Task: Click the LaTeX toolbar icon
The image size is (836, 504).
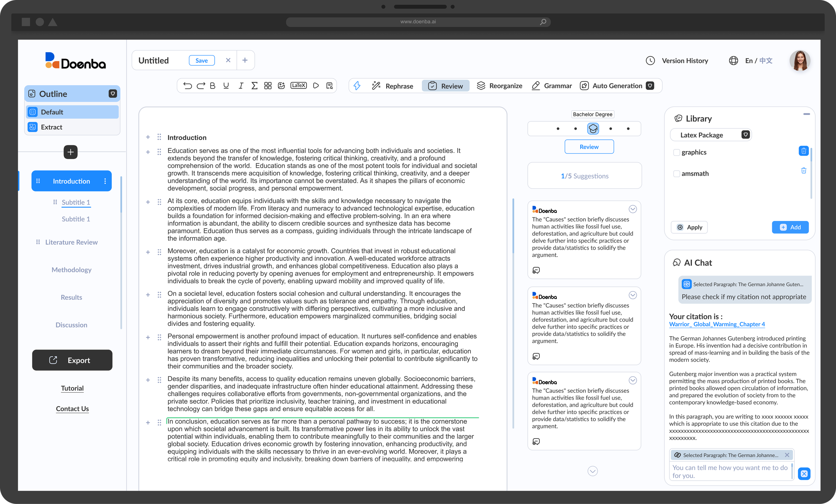Action: click(298, 86)
